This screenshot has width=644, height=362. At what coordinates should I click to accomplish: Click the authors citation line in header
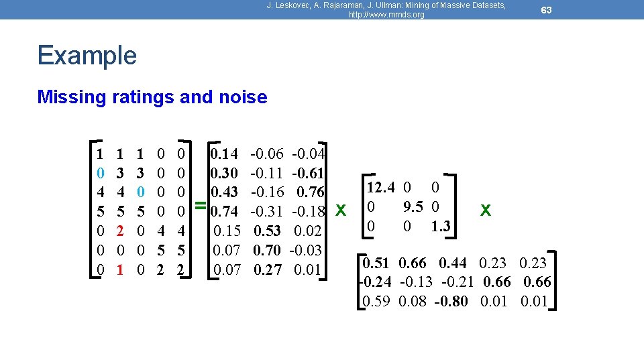pyautogui.click(x=386, y=5)
